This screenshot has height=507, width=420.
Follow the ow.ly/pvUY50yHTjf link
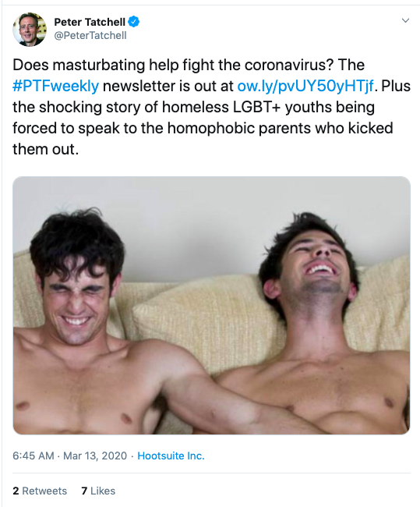[x=305, y=86]
